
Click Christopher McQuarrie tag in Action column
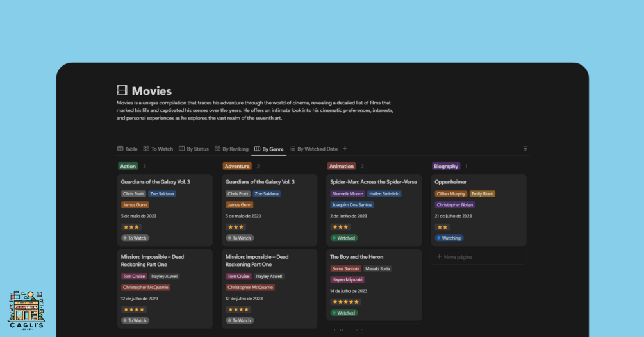click(x=145, y=287)
